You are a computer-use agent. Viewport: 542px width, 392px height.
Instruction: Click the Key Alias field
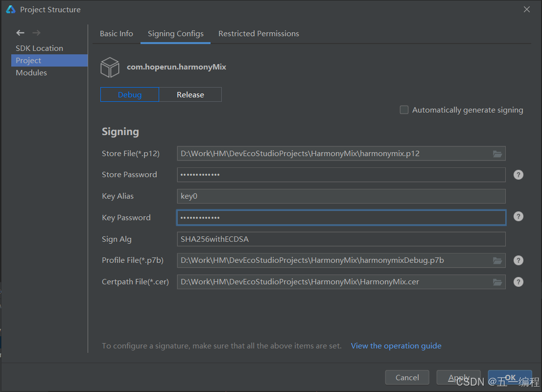tap(341, 196)
